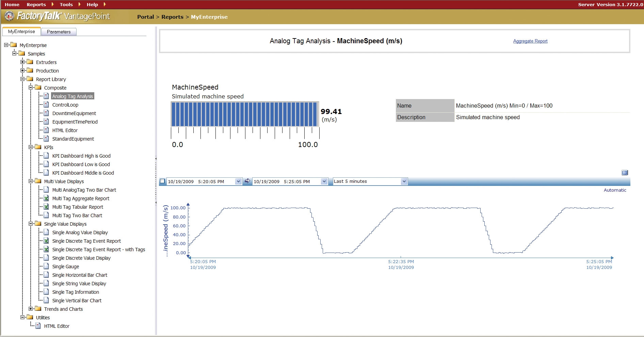Viewport: 644px width, 337px height.
Task: Open the Home menu
Action: pos(12,4)
